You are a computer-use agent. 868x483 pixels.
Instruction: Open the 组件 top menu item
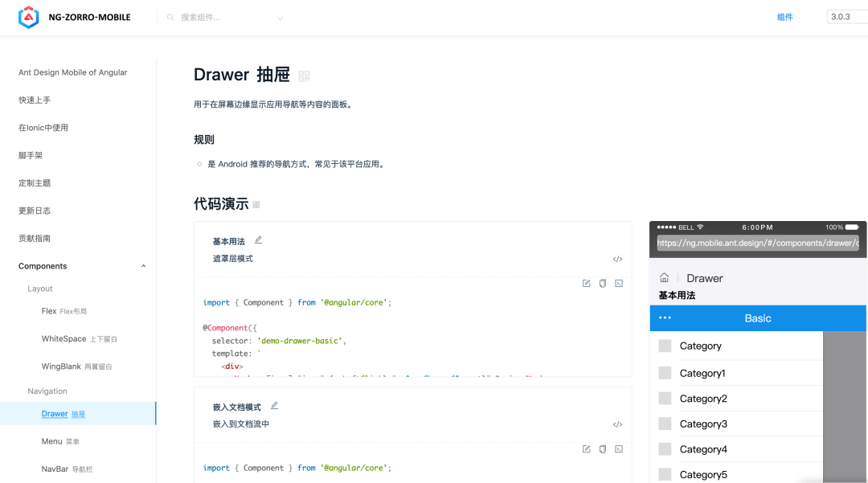pos(784,17)
